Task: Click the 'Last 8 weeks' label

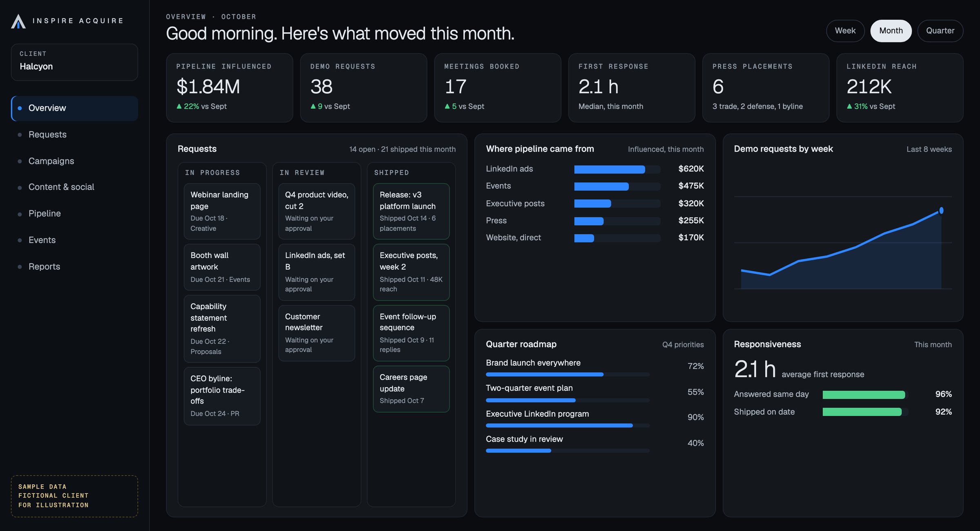Action: tap(929, 149)
